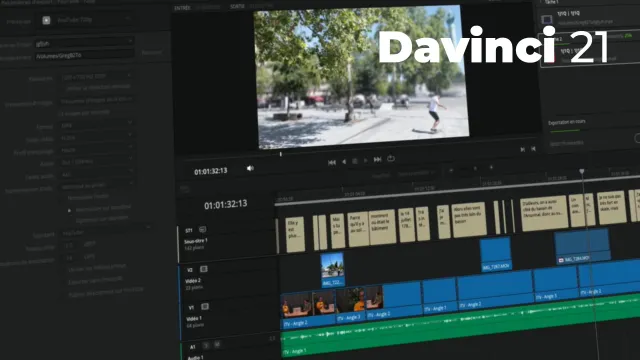Select the IMG_722 thumbnail clip on Vidéo 2

(x=333, y=269)
